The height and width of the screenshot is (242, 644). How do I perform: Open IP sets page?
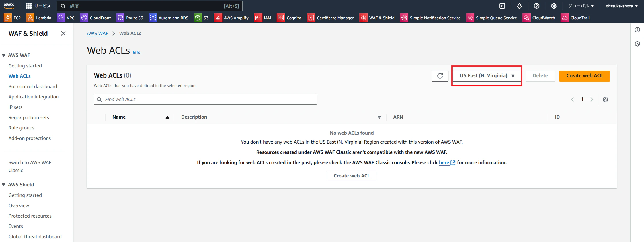click(15, 107)
